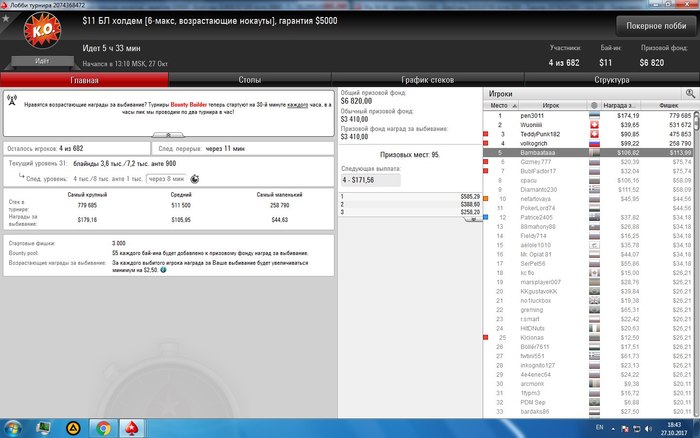Screen dimensions: 700x438
Task: Click the Bounty Builder red link
Action: (188, 104)
